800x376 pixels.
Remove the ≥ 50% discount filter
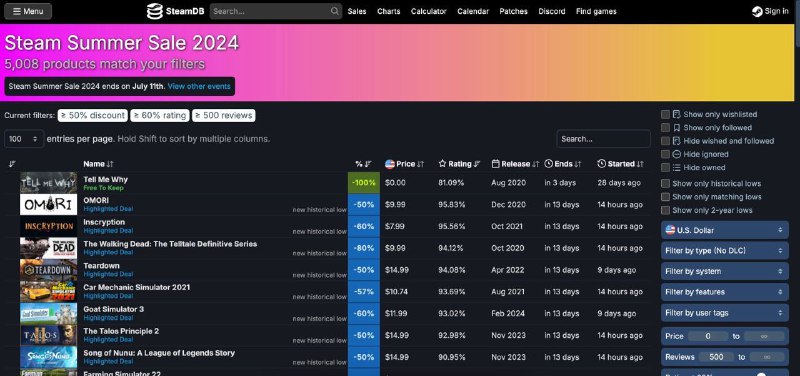point(92,115)
